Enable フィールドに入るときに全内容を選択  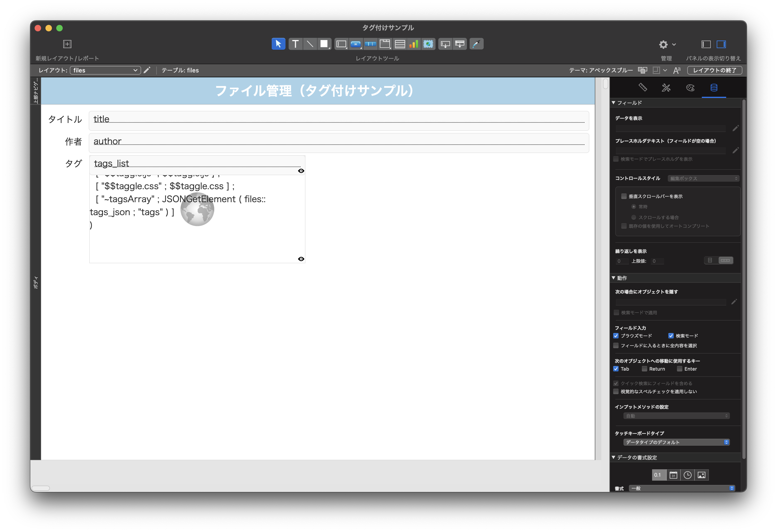click(x=616, y=345)
